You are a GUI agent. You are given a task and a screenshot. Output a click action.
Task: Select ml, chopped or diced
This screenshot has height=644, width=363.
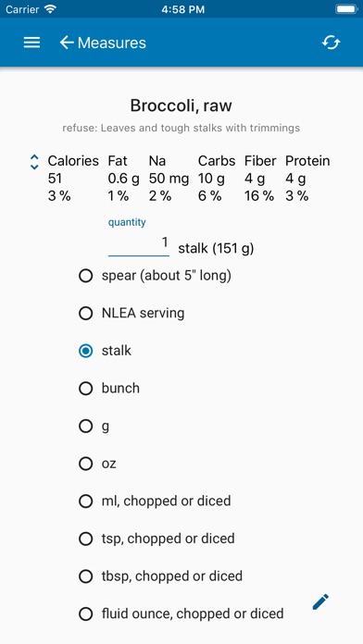tap(154, 502)
